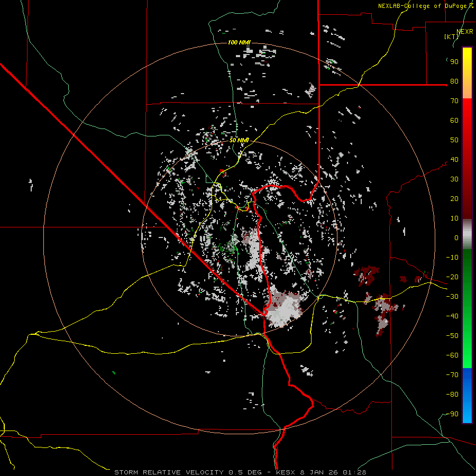Select the positive 50 scale value
Viewport: 476px width, 476px height.
454,140
